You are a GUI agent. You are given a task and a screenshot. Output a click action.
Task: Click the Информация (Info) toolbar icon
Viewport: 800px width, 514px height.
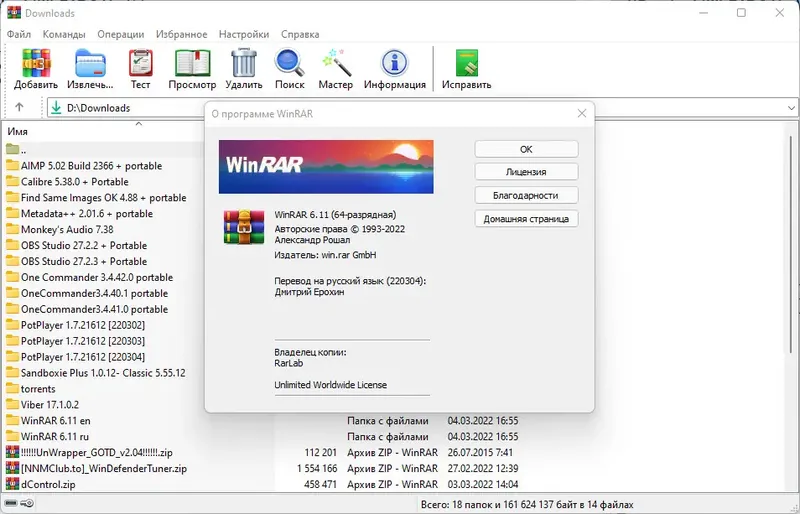(x=394, y=63)
